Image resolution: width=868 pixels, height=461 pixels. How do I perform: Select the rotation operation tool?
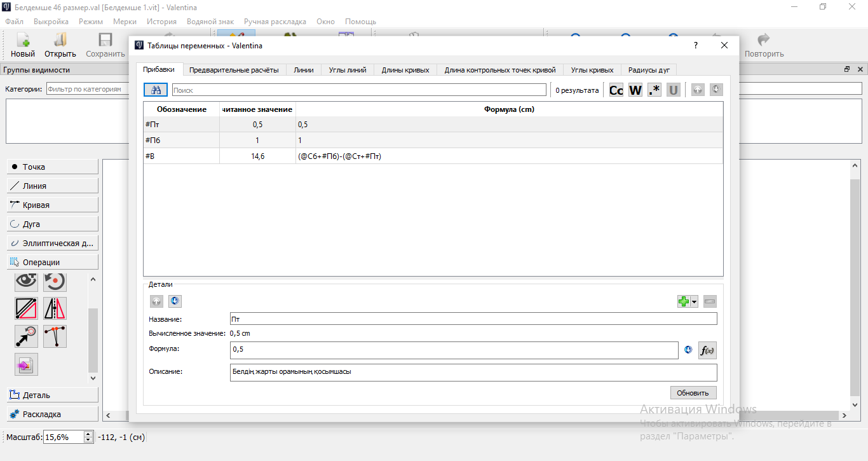[55, 281]
